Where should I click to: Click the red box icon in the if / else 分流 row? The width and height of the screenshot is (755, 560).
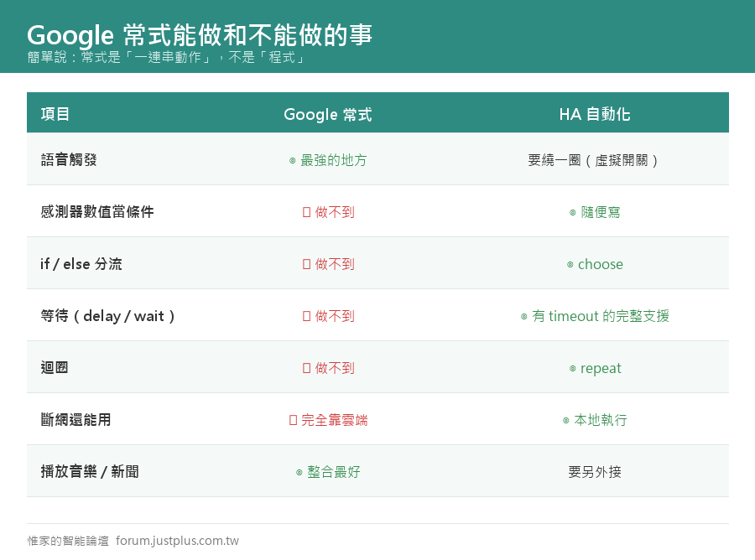point(307,264)
